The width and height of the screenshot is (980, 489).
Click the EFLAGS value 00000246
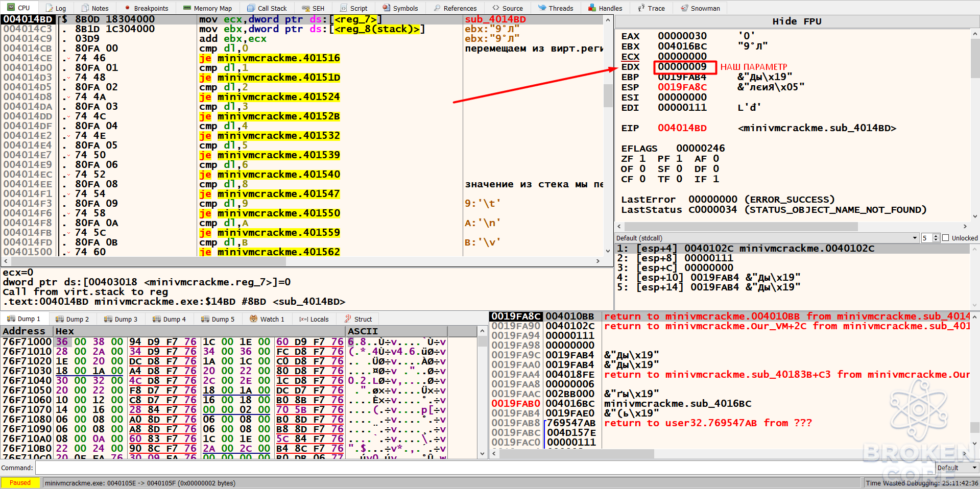(701, 149)
